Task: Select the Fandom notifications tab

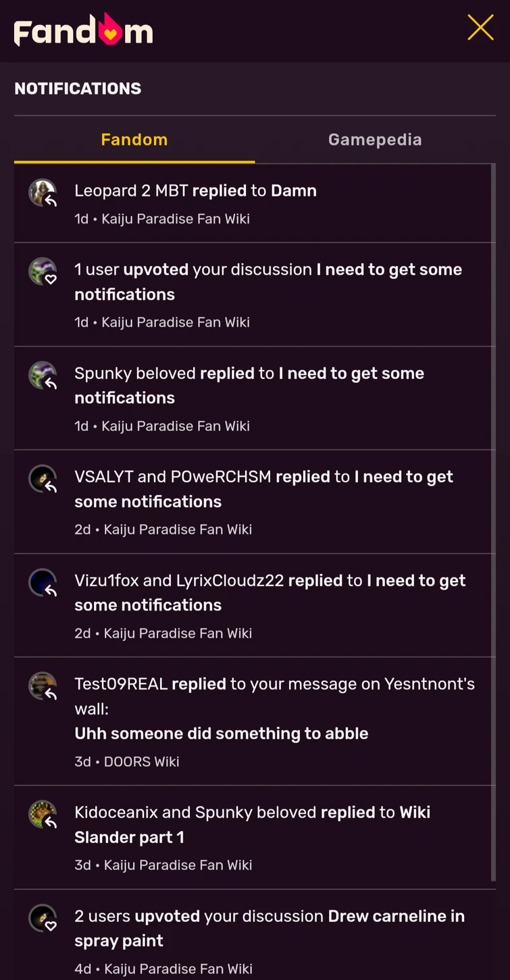Action: coord(134,140)
